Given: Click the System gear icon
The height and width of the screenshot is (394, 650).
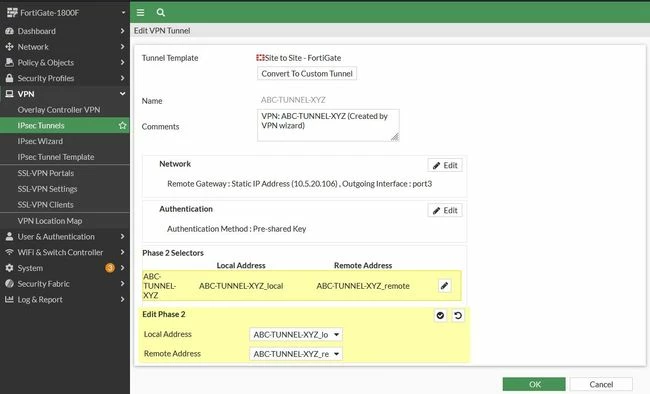Looking at the screenshot, I should (9, 268).
